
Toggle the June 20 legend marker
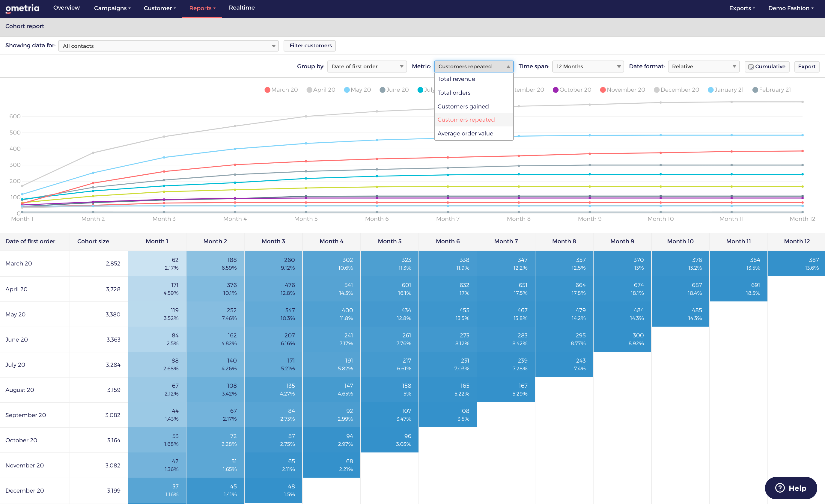(382, 90)
